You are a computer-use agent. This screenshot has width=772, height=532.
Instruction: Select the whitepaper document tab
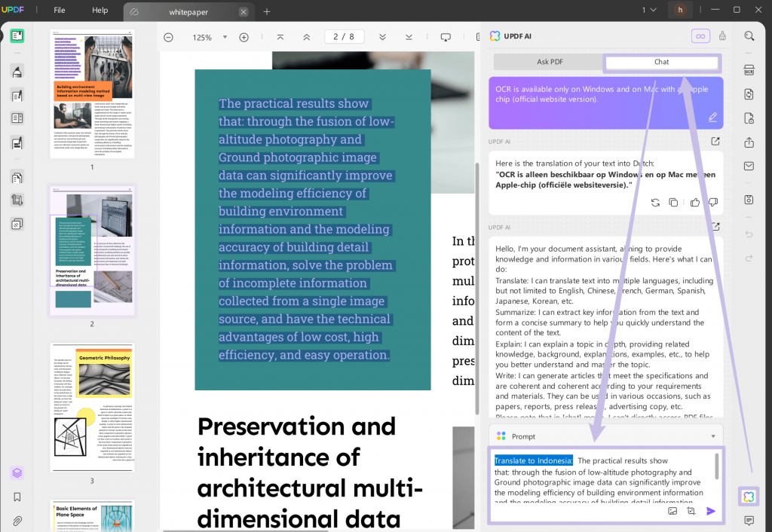click(188, 12)
